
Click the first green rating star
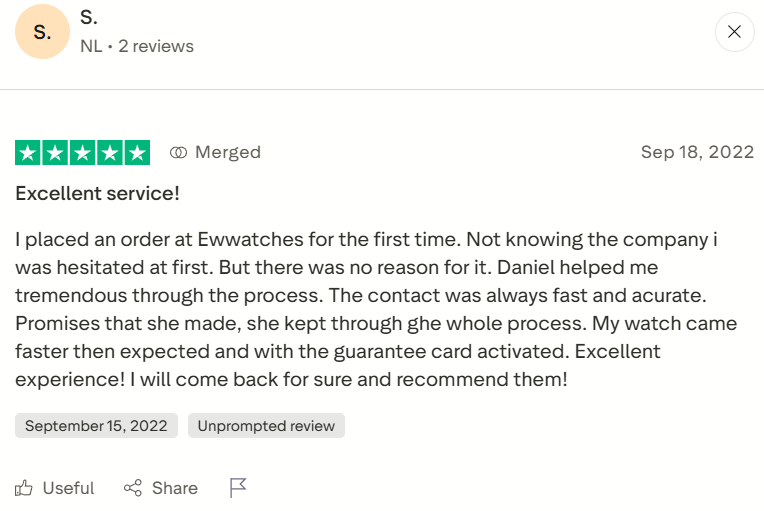tap(28, 153)
